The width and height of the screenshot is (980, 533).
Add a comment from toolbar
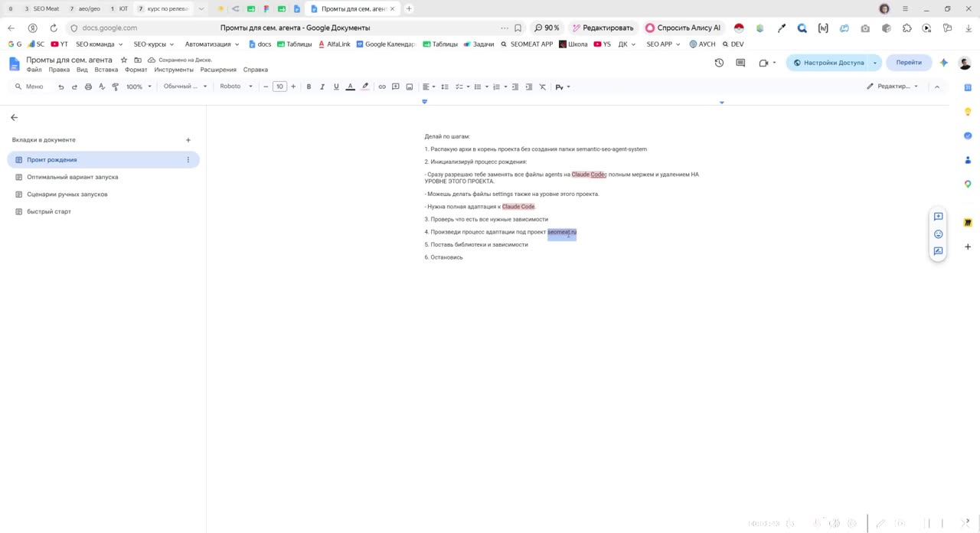[x=396, y=87]
